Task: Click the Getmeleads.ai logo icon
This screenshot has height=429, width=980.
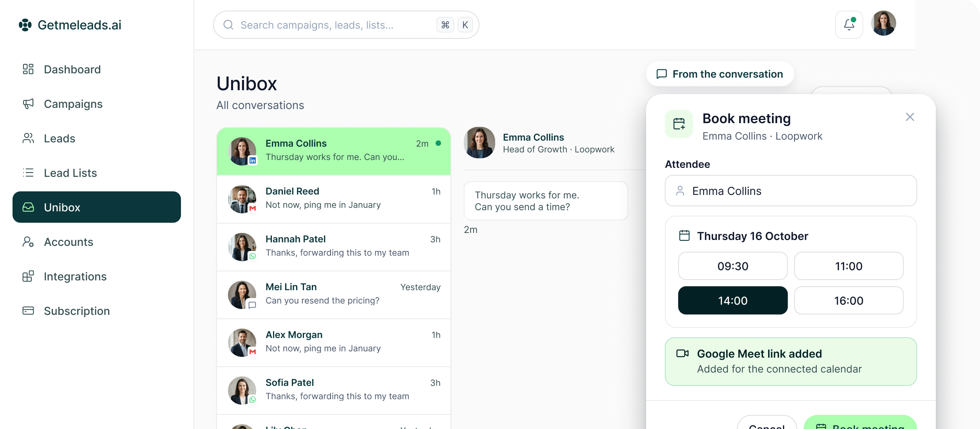Action: point(25,25)
